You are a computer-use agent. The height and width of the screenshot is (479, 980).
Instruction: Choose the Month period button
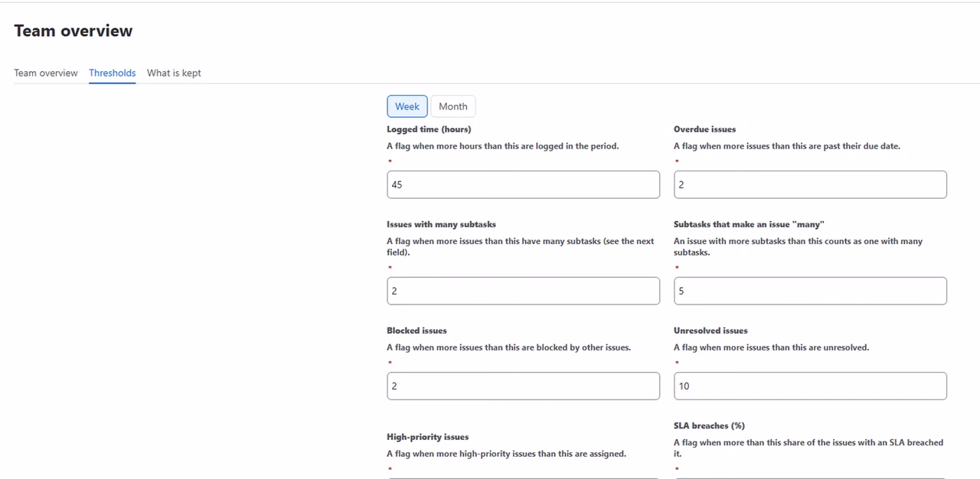click(x=453, y=106)
